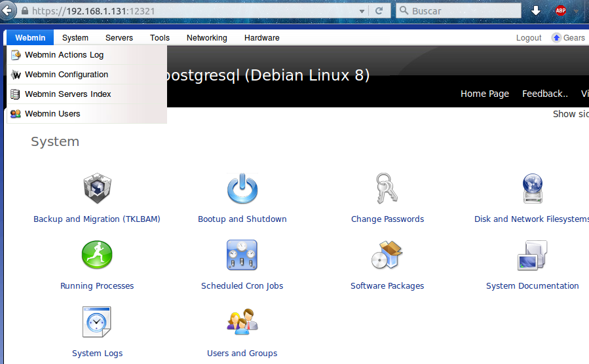Click the Scheduled Cron Jobs icon

[x=242, y=255]
